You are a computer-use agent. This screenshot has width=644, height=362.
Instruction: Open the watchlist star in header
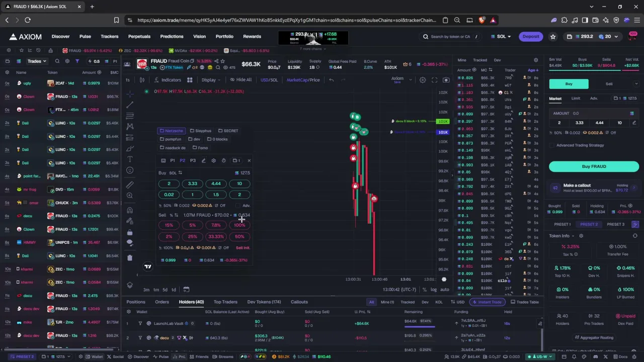(553, 36)
